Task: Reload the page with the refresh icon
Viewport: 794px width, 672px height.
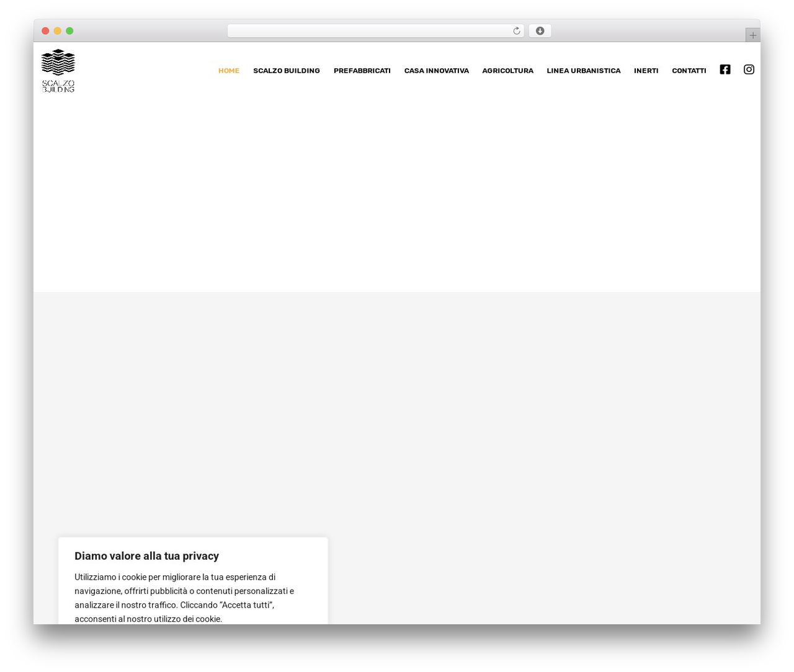Action: 516,31
